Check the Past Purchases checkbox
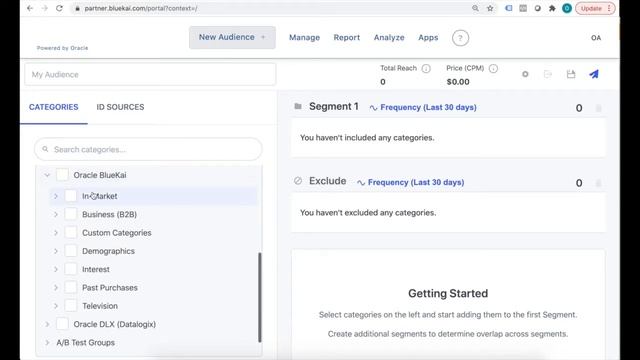The height and width of the screenshot is (360, 640). (71, 288)
